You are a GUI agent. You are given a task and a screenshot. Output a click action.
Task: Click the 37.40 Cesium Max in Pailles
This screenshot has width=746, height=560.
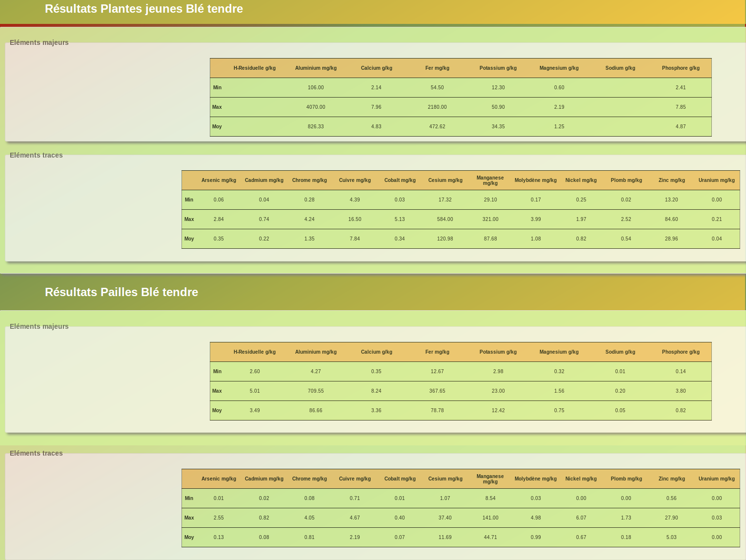click(445, 518)
